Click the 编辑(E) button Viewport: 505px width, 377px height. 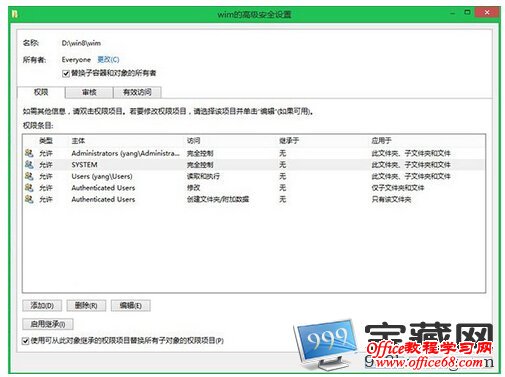point(131,305)
